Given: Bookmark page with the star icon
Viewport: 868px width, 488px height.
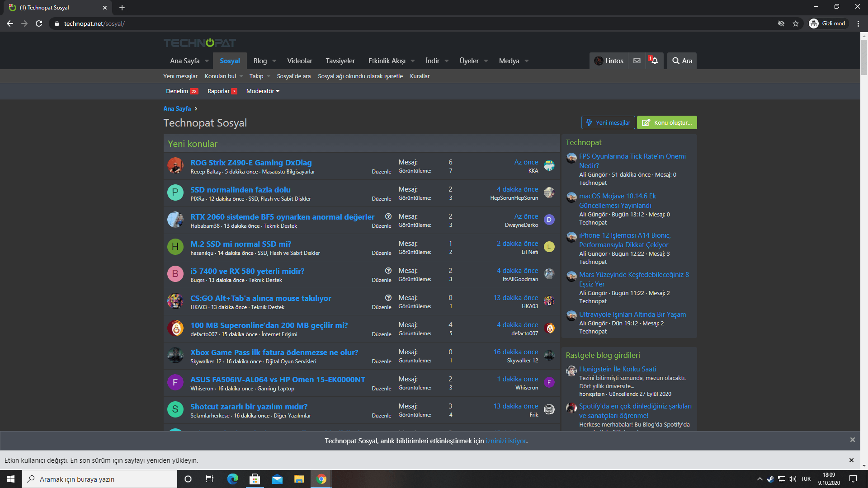Looking at the screenshot, I should (x=796, y=23).
